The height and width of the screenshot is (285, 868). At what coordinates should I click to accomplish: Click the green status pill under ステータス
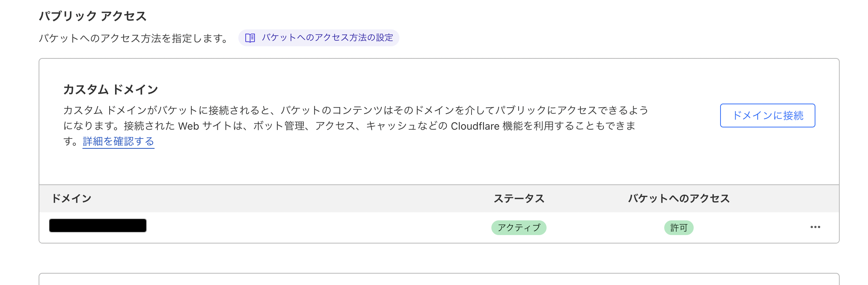click(518, 228)
